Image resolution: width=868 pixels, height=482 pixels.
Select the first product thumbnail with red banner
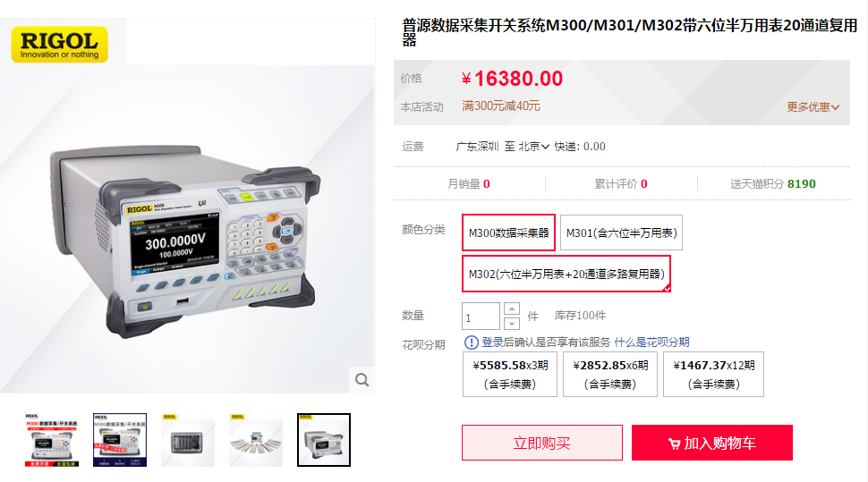[52, 440]
